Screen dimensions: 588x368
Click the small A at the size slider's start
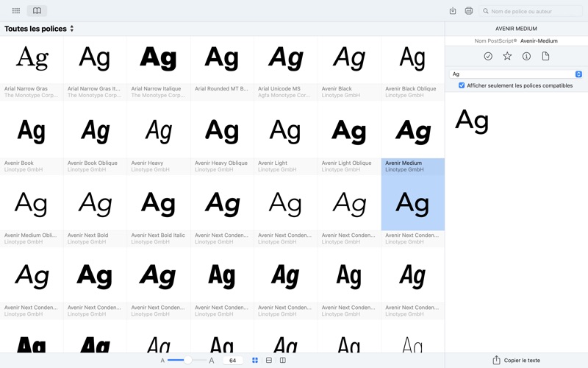[162, 361]
